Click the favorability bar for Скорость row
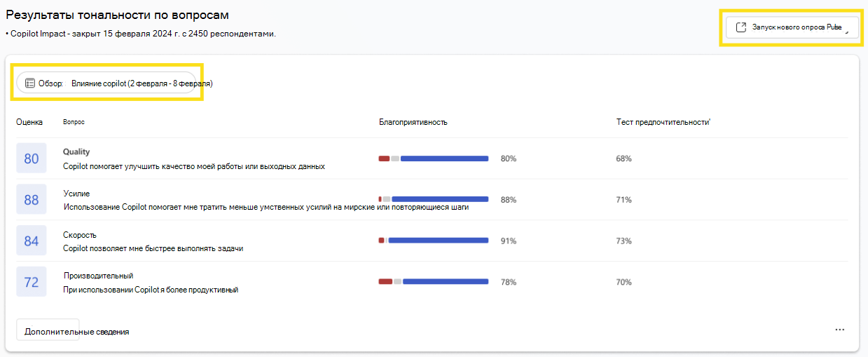 coord(434,241)
